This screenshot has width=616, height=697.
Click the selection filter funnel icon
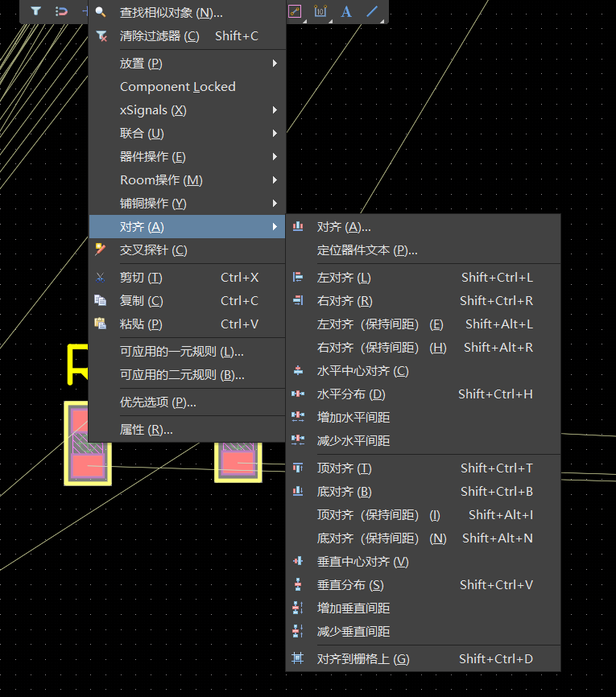36,11
